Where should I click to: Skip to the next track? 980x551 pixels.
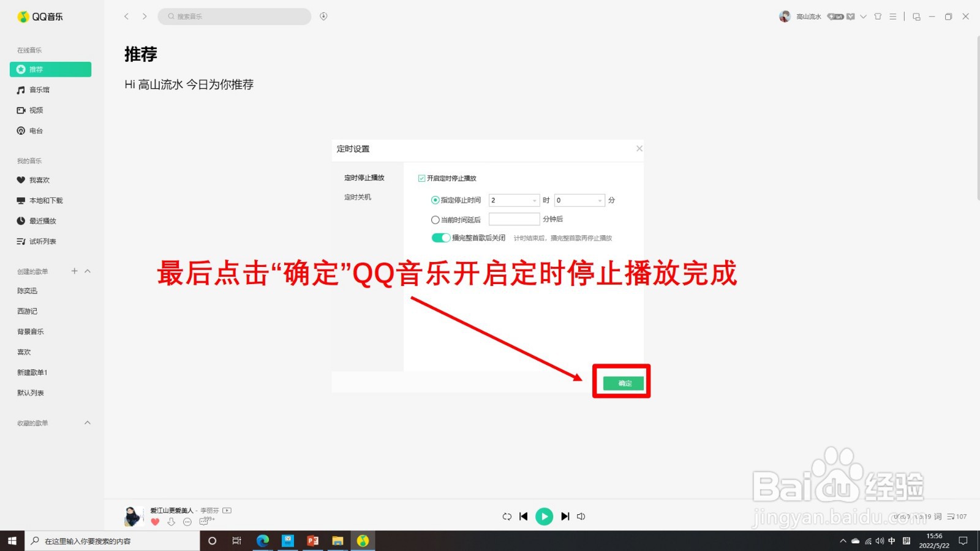pyautogui.click(x=565, y=517)
